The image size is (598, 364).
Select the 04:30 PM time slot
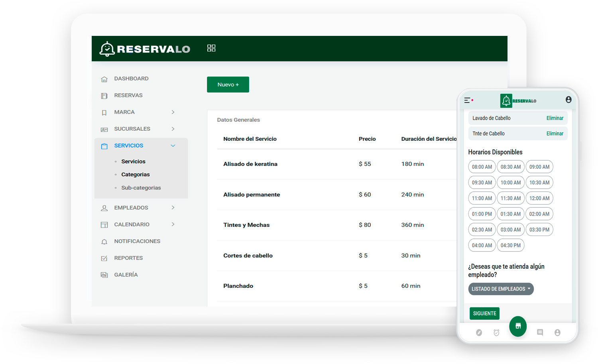[x=510, y=245]
